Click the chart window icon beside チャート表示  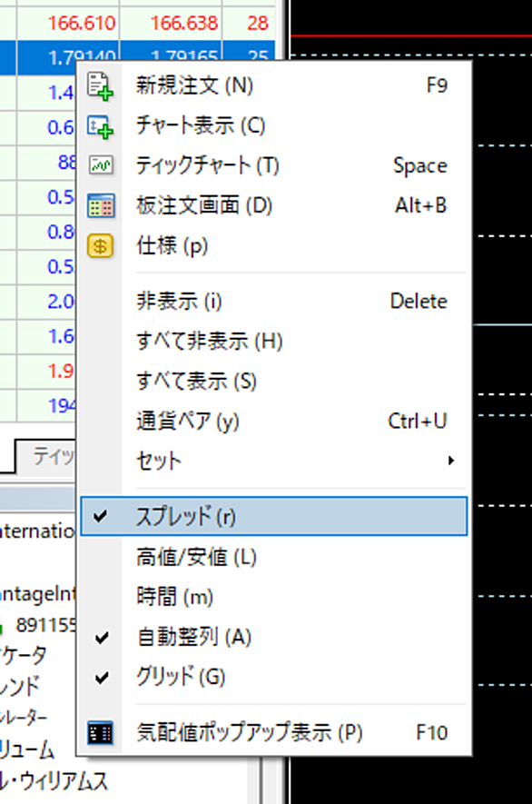tap(100, 126)
